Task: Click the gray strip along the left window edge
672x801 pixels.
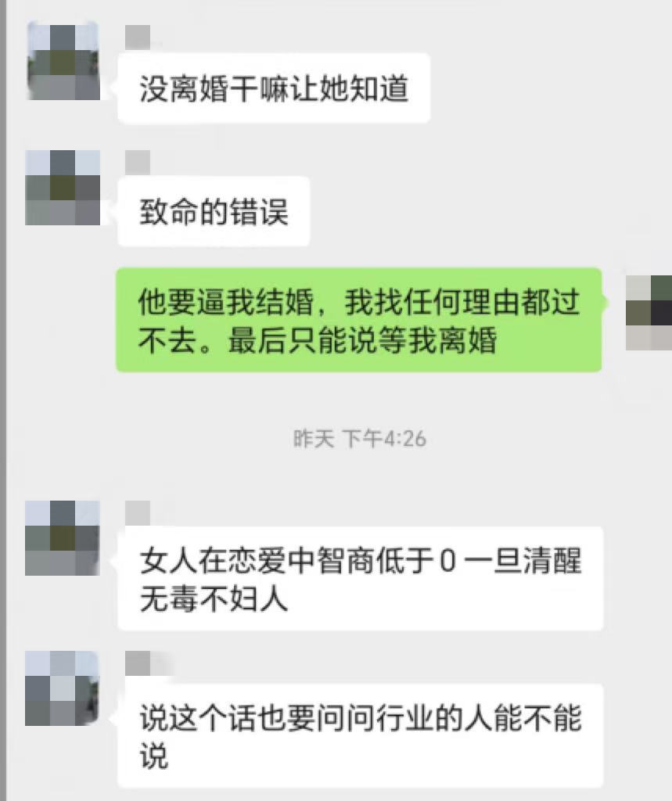Action: pos(3,400)
